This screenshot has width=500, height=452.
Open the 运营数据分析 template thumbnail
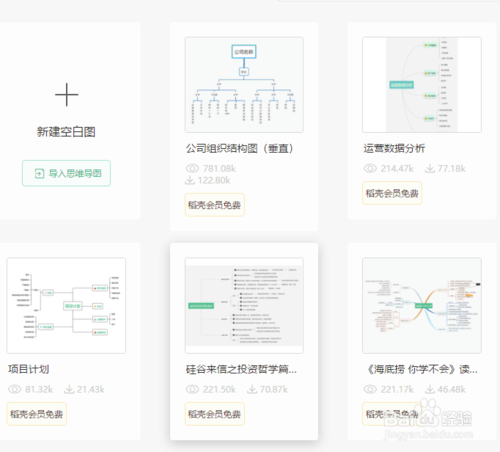click(422, 85)
